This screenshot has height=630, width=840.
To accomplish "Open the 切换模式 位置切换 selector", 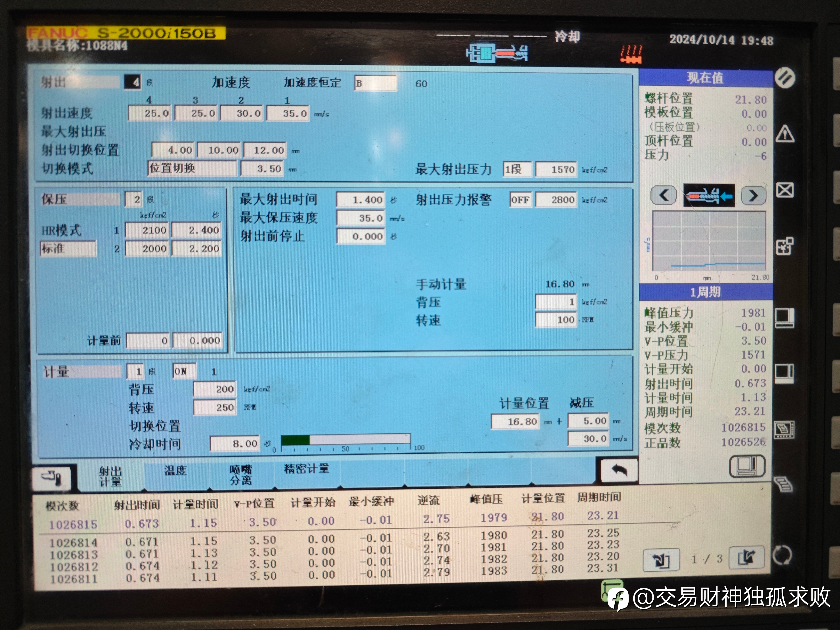I will point(192,168).
